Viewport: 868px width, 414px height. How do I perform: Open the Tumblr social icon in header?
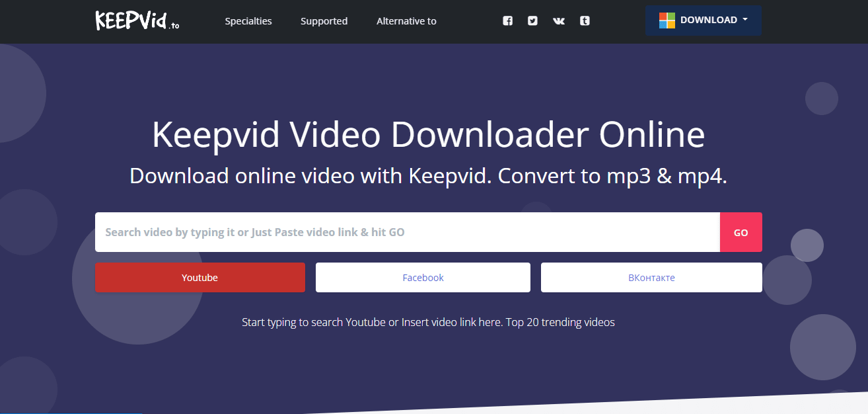coord(585,21)
